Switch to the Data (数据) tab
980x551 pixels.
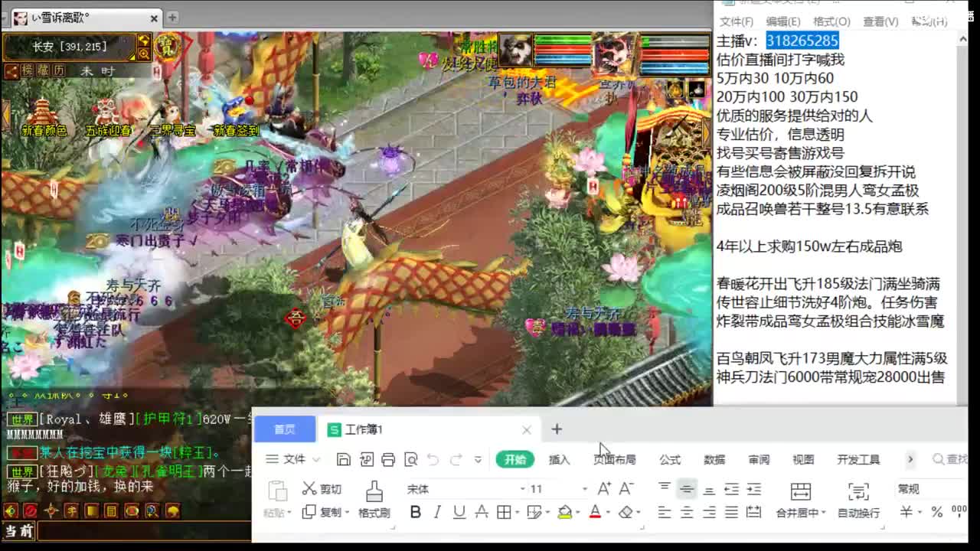(x=714, y=459)
